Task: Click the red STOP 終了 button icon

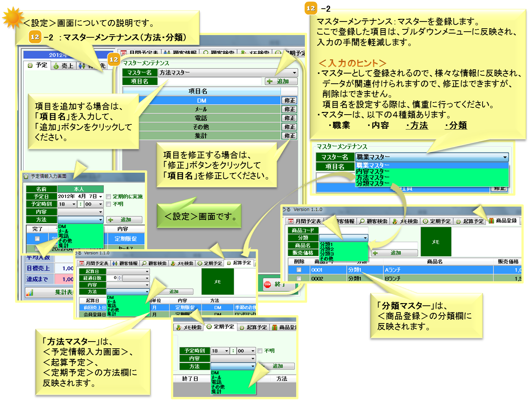Action: 268,285
